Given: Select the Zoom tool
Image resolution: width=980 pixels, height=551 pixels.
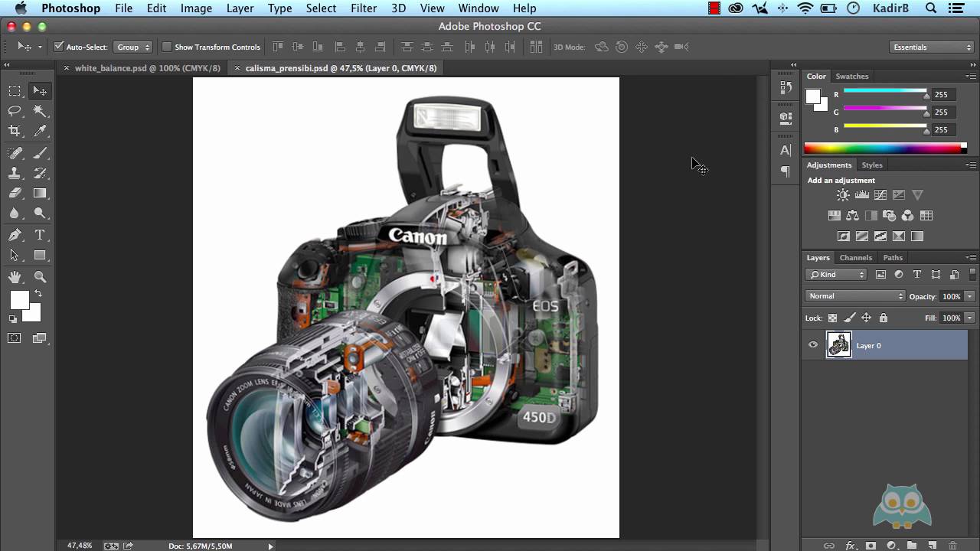Looking at the screenshot, I should point(40,277).
